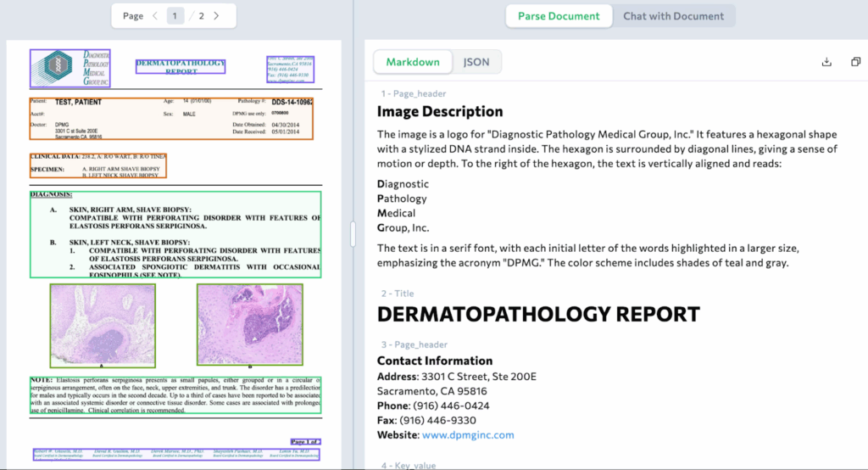
Task: Click the 'Contact Information' heading
Action: coord(435,361)
